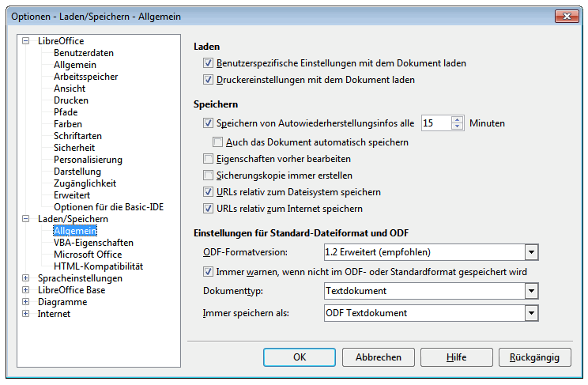
Task: Open the Pfade settings page
Action: coord(66,112)
